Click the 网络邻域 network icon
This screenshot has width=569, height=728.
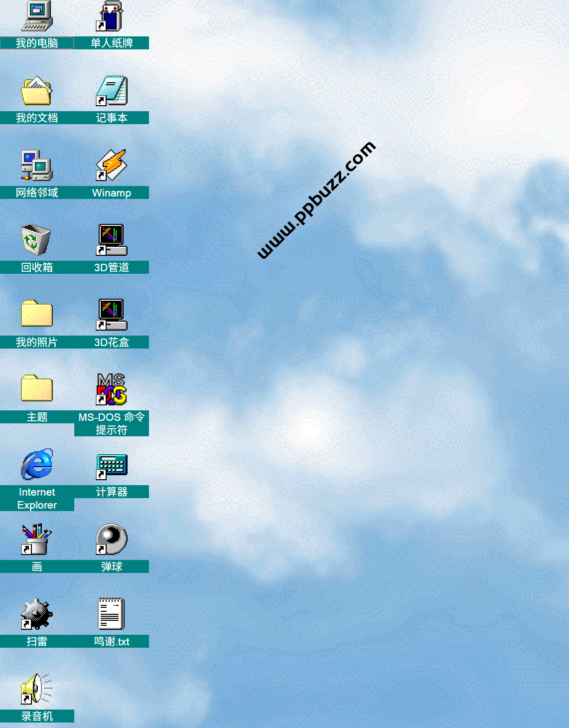tap(37, 166)
